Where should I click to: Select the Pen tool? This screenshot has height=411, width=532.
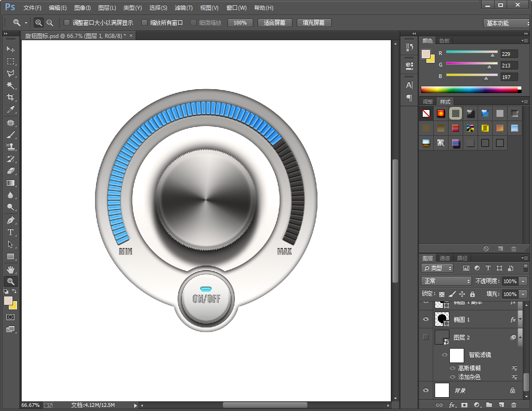pos(10,220)
